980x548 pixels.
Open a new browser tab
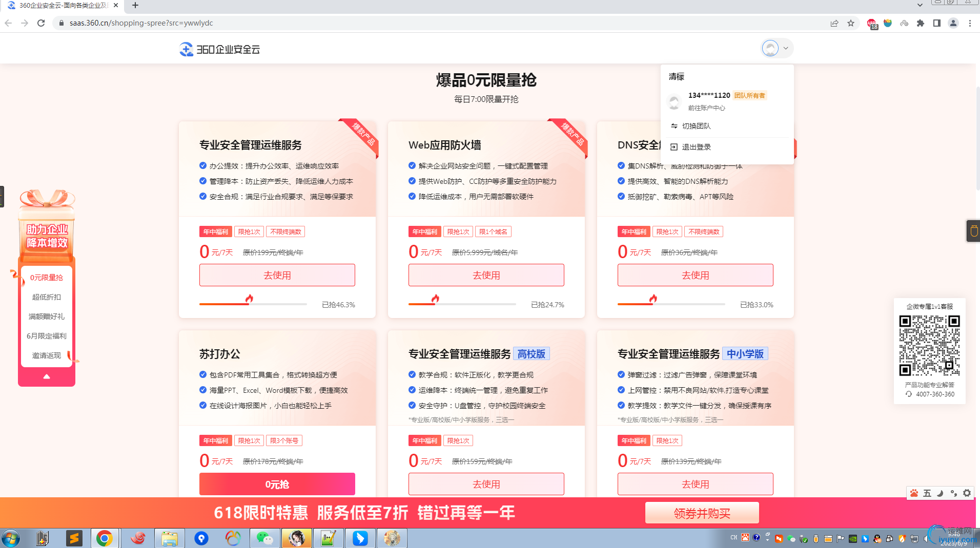(x=135, y=6)
